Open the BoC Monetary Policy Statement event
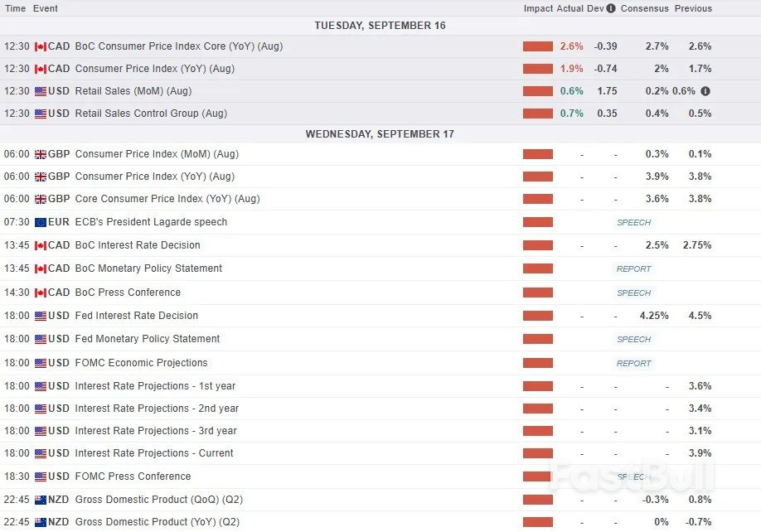 pyautogui.click(x=148, y=268)
